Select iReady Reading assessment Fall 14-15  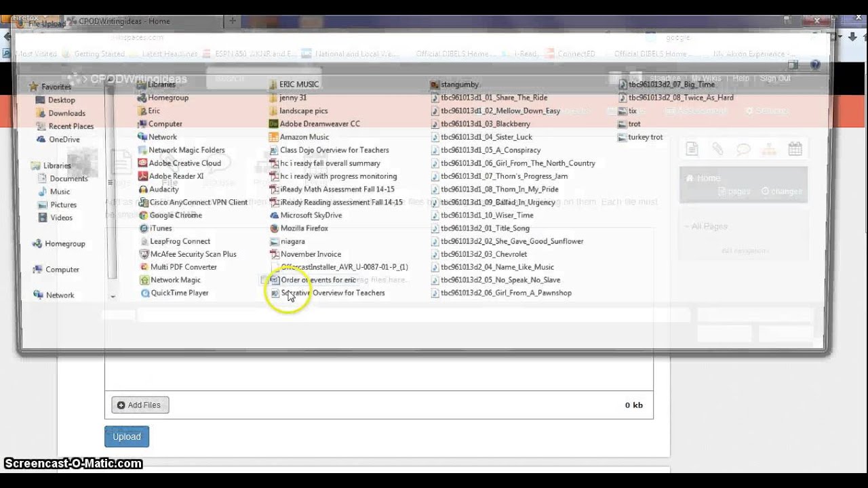pos(336,202)
